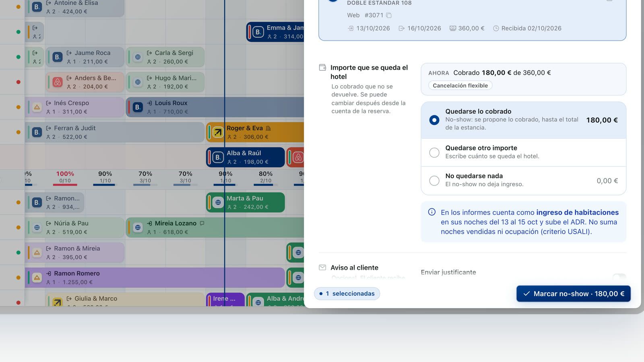
Task: Click the Alba & Andr... booking card
Action: pos(276,299)
